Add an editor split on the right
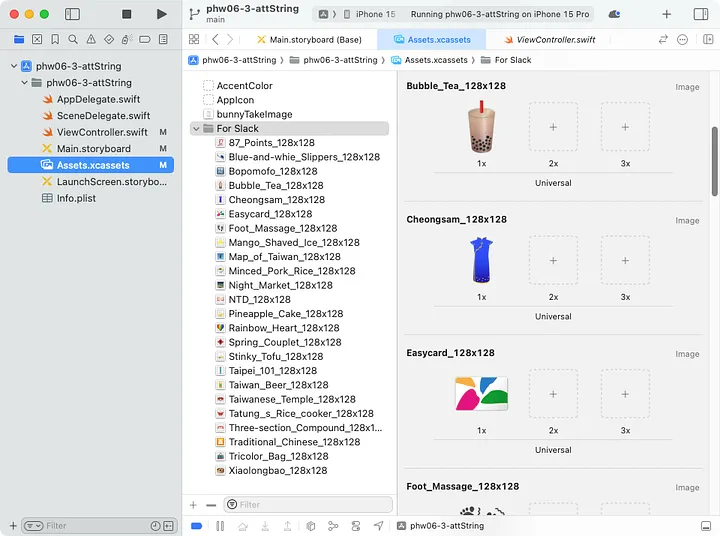 pos(708,40)
